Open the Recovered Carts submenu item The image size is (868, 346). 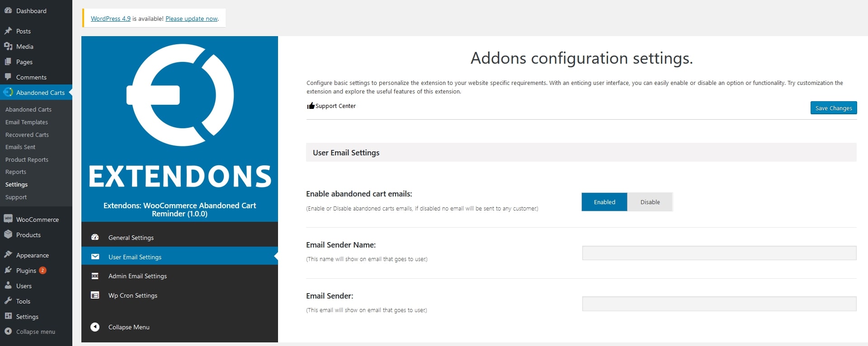pos(27,135)
